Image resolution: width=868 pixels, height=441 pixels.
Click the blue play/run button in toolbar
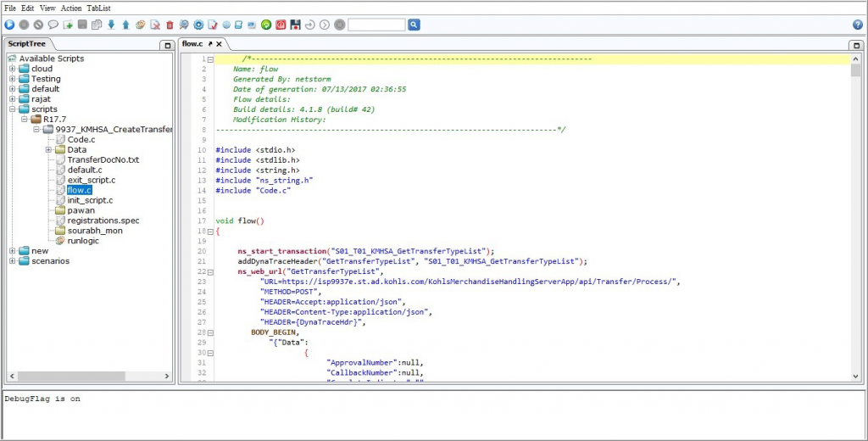9,25
